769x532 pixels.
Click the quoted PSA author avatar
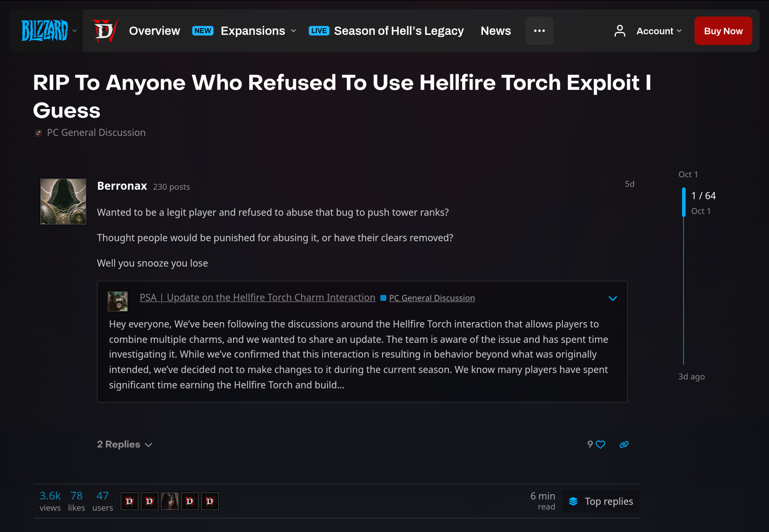tap(118, 301)
